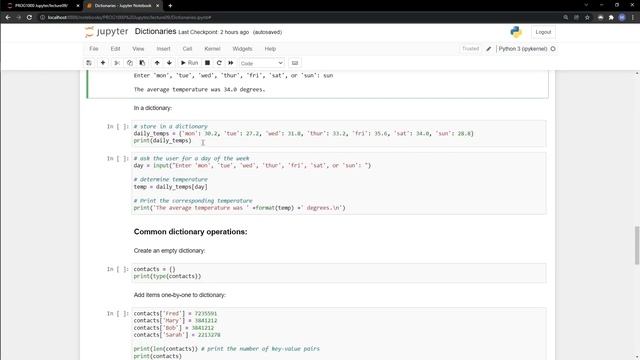Interrupt the kernel with stop icon
The height and width of the screenshot is (360, 640).
click(x=207, y=63)
